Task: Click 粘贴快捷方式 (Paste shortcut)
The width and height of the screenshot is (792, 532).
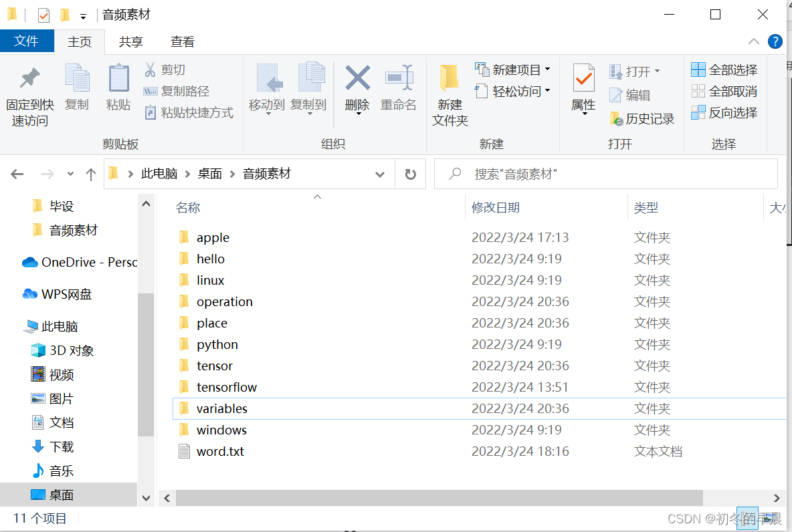Action: 185,112
